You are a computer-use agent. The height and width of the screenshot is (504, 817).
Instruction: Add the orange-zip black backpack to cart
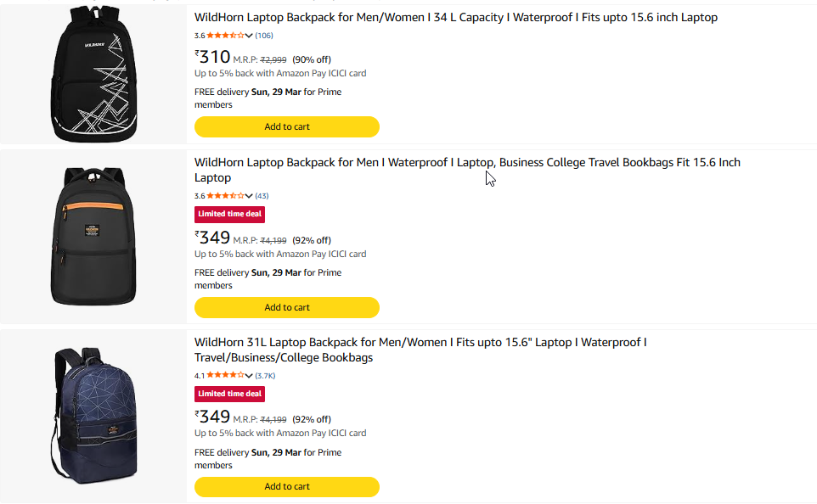286,307
